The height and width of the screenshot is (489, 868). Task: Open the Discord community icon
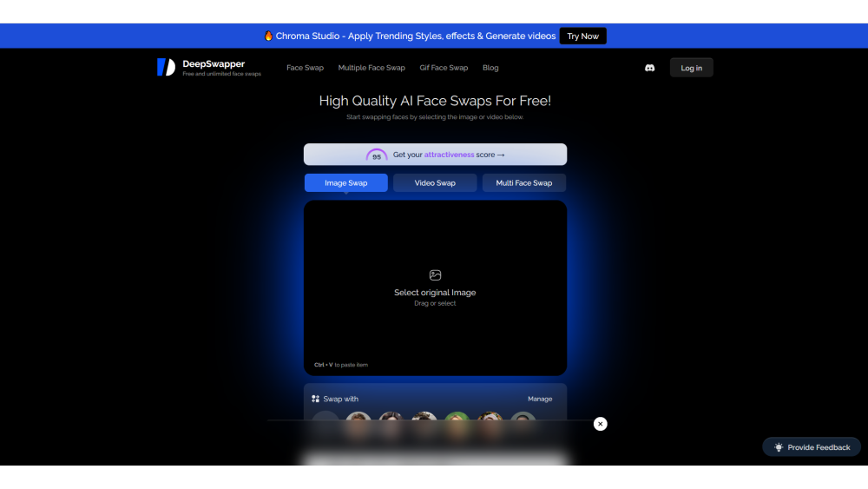coord(649,68)
